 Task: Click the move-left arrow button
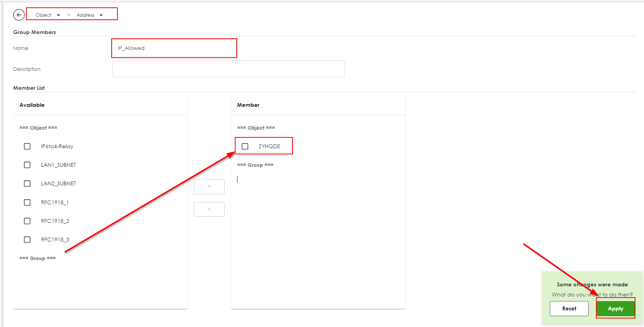tap(209, 209)
